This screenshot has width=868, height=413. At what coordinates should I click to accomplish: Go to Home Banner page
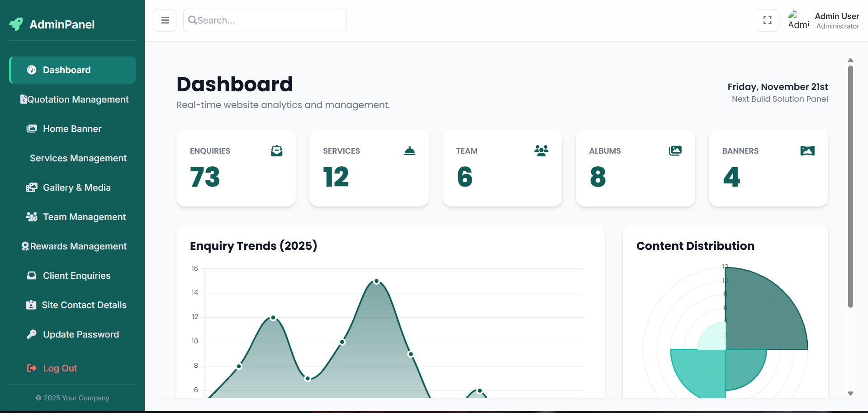(72, 129)
